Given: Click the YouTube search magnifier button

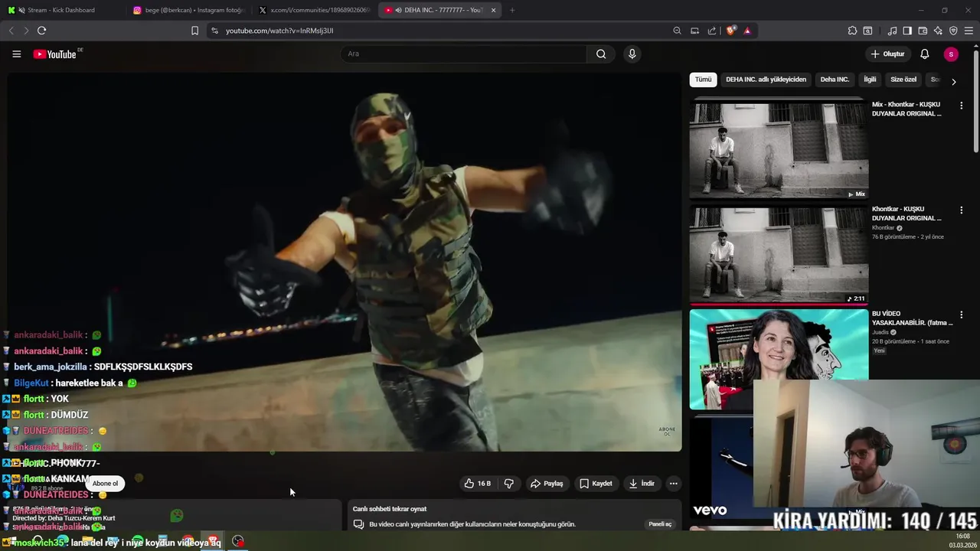Looking at the screenshot, I should pos(601,54).
